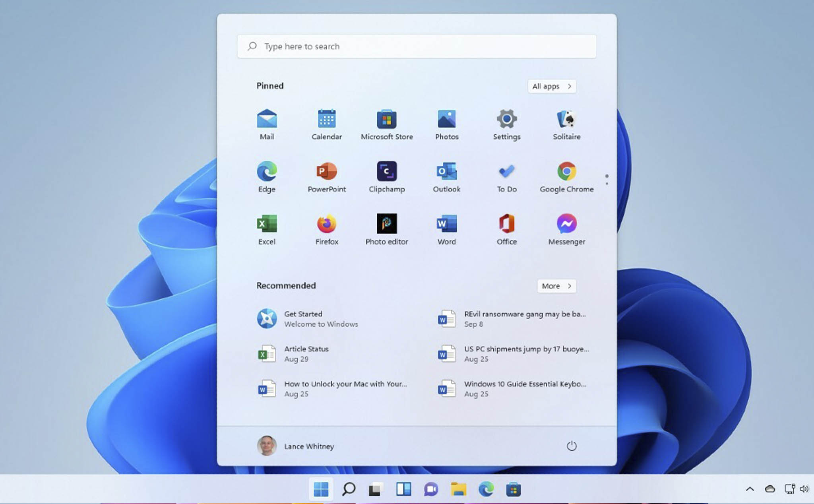Open Windows 10 Guide Essential Keyboard document
This screenshot has width=814, height=504.
click(x=512, y=389)
